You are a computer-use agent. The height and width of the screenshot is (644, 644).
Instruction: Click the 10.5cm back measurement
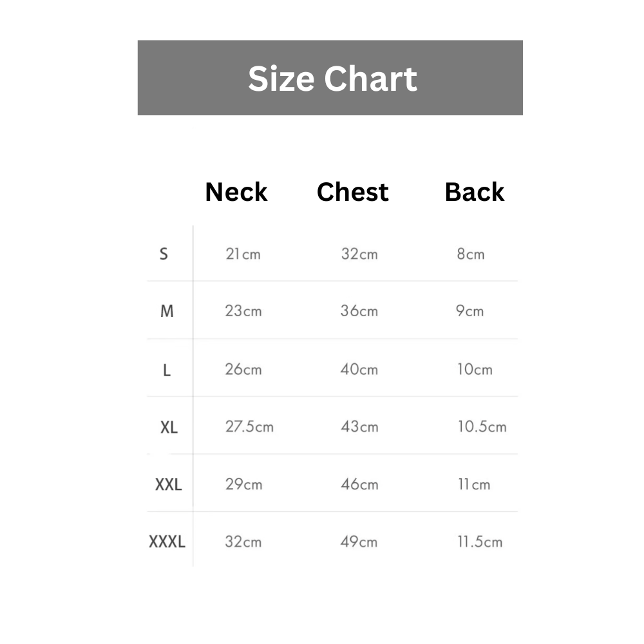[x=482, y=427]
